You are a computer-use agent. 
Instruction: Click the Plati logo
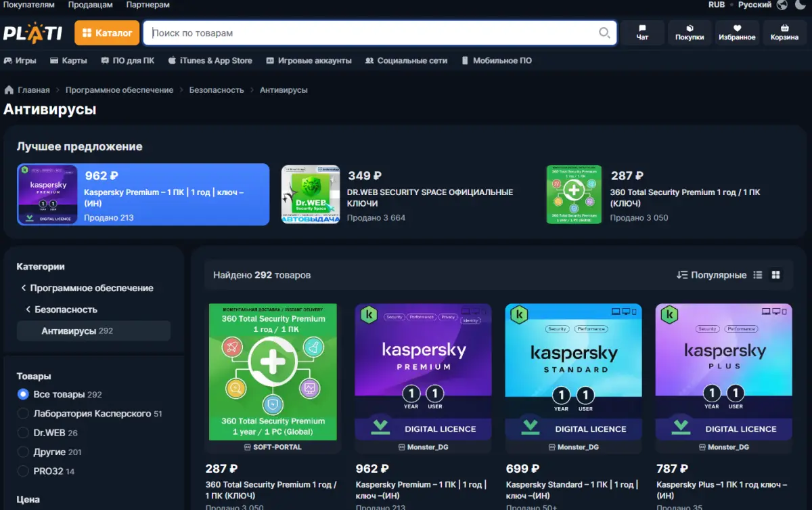click(32, 33)
